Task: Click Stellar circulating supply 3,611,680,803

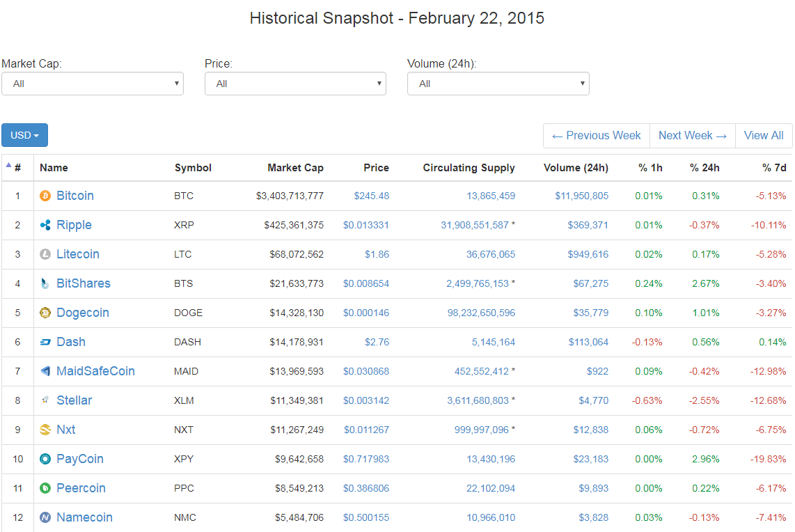Action: pos(478,400)
